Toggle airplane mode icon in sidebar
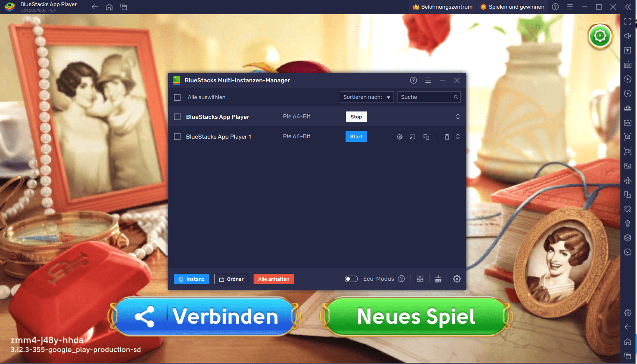 [628, 180]
